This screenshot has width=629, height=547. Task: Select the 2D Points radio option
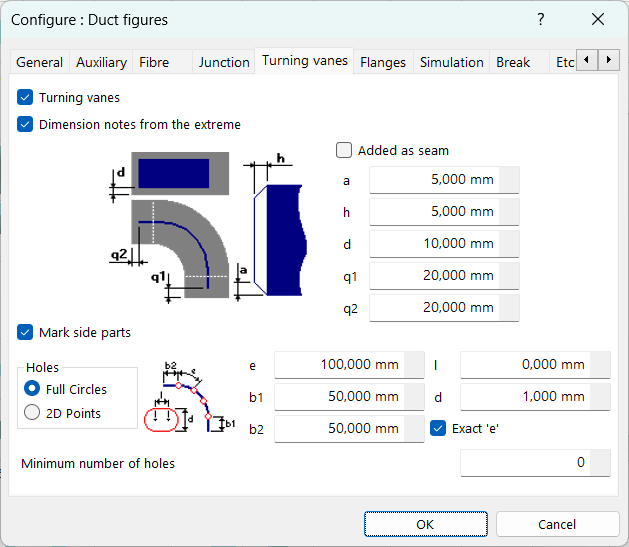point(32,413)
